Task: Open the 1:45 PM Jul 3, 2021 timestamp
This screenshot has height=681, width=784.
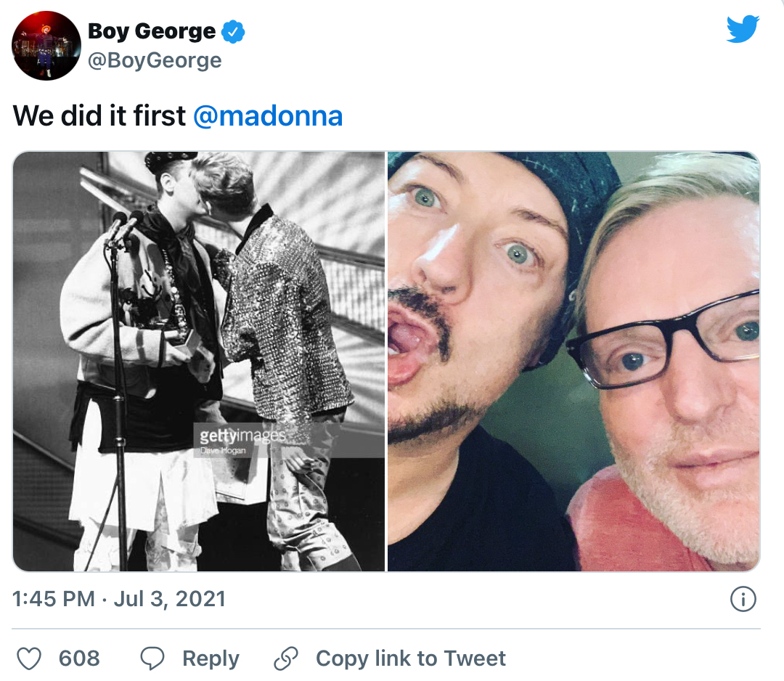Action: pyautogui.click(x=118, y=598)
